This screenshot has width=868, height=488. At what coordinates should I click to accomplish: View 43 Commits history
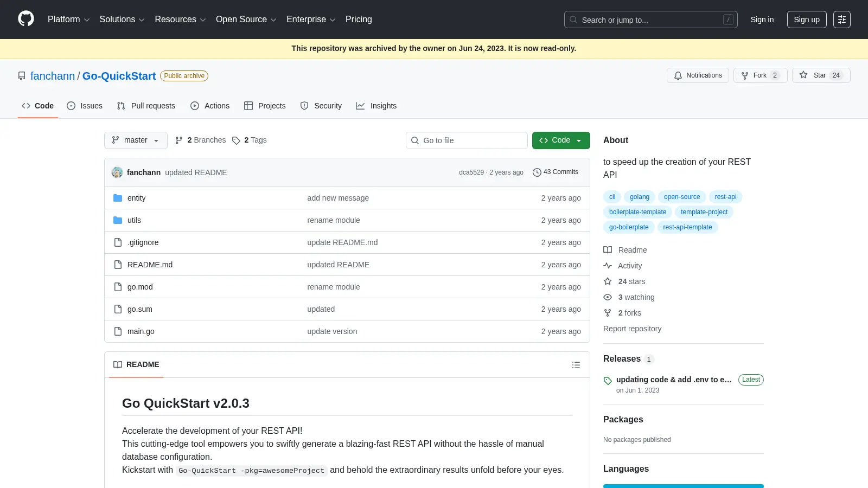pos(556,172)
